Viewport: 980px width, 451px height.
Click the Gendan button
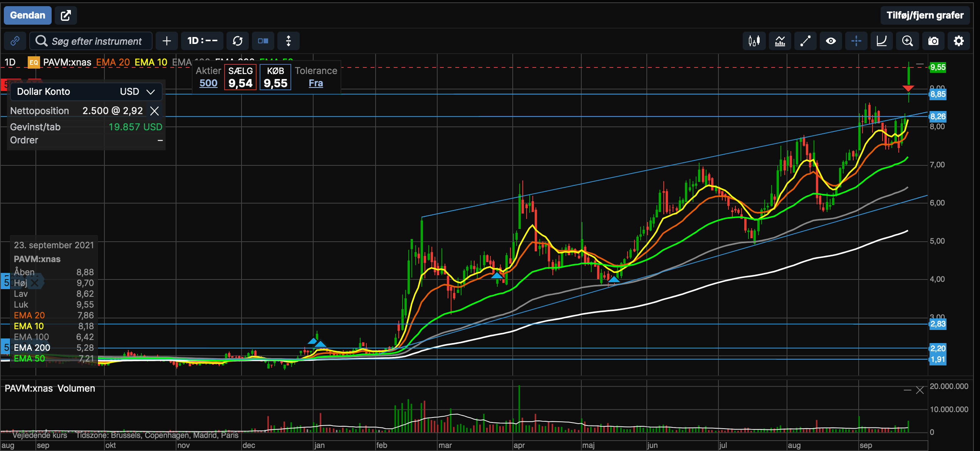tap(28, 15)
